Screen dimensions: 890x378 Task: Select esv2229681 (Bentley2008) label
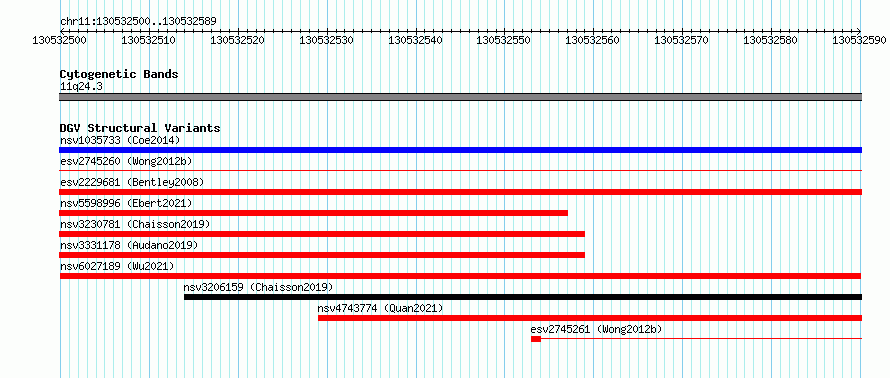click(132, 182)
